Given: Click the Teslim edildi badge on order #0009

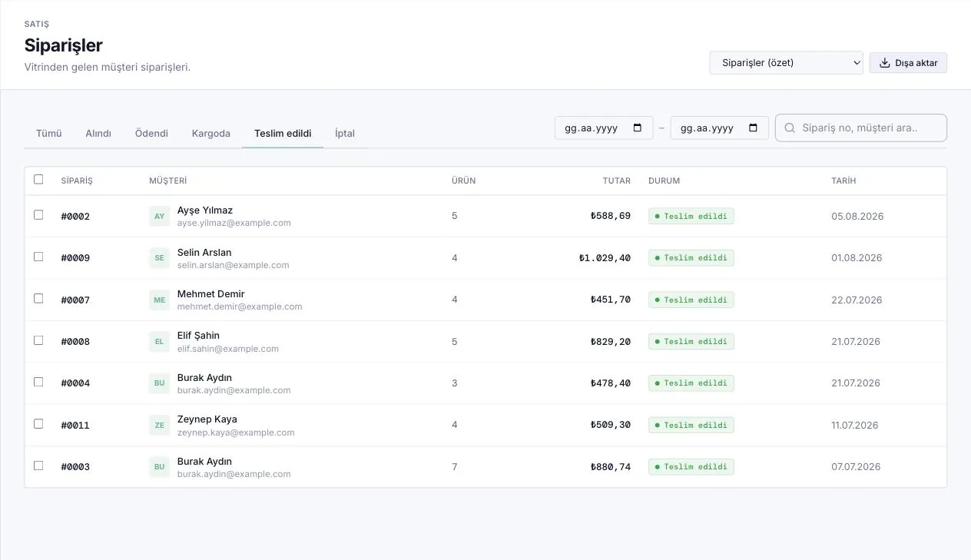Looking at the screenshot, I should click(x=691, y=258).
